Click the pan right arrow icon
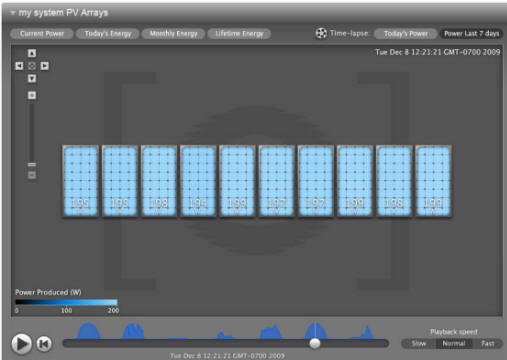This screenshot has width=507, height=360. coord(45,66)
